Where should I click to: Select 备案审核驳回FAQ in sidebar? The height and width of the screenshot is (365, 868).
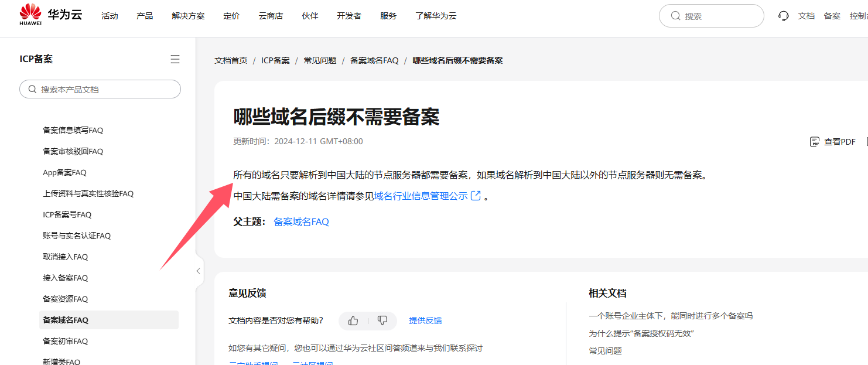point(73,151)
